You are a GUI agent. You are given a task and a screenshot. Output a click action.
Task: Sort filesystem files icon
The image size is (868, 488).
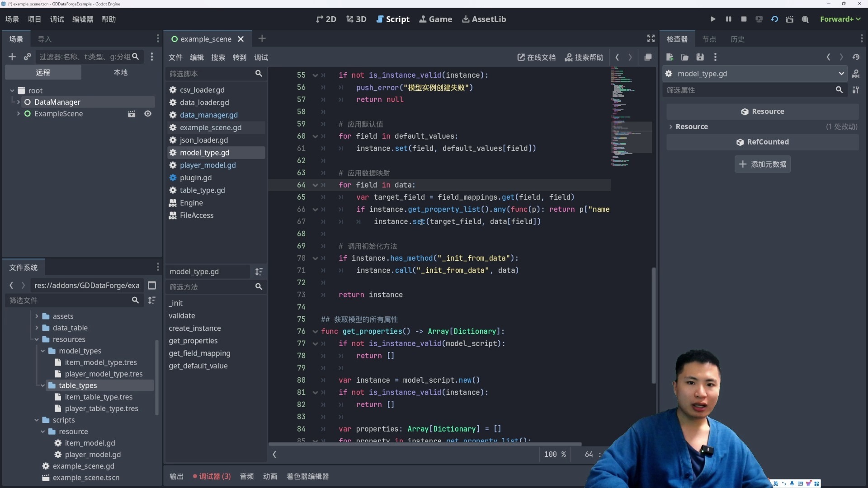152,300
